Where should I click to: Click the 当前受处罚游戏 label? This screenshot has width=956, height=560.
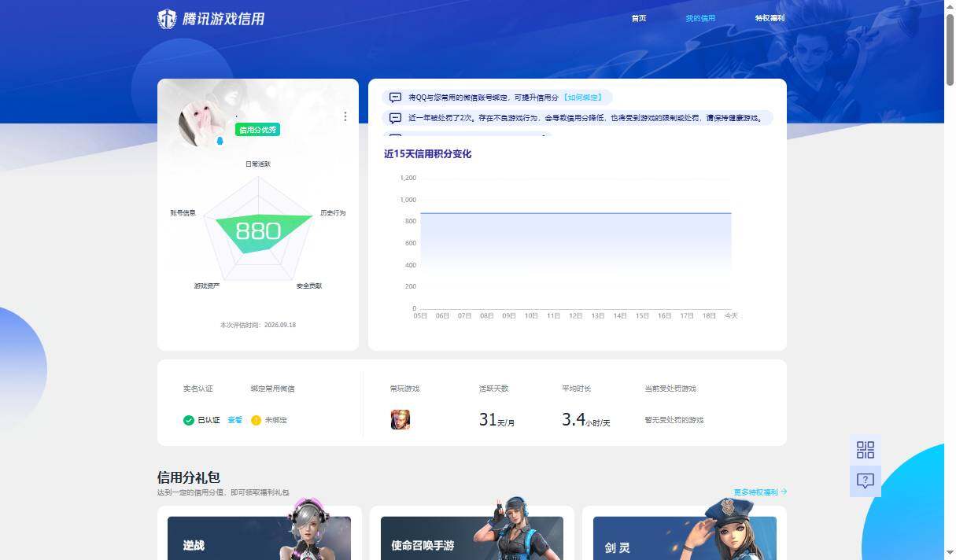(x=670, y=389)
